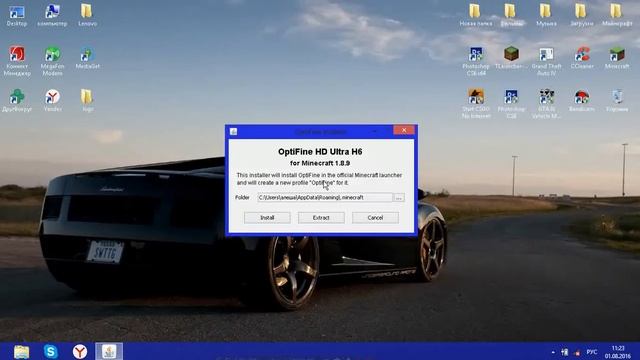The height and width of the screenshot is (360, 640).
Task: Open the Lenovo folder on the desktop
Action: pyautogui.click(x=87, y=16)
